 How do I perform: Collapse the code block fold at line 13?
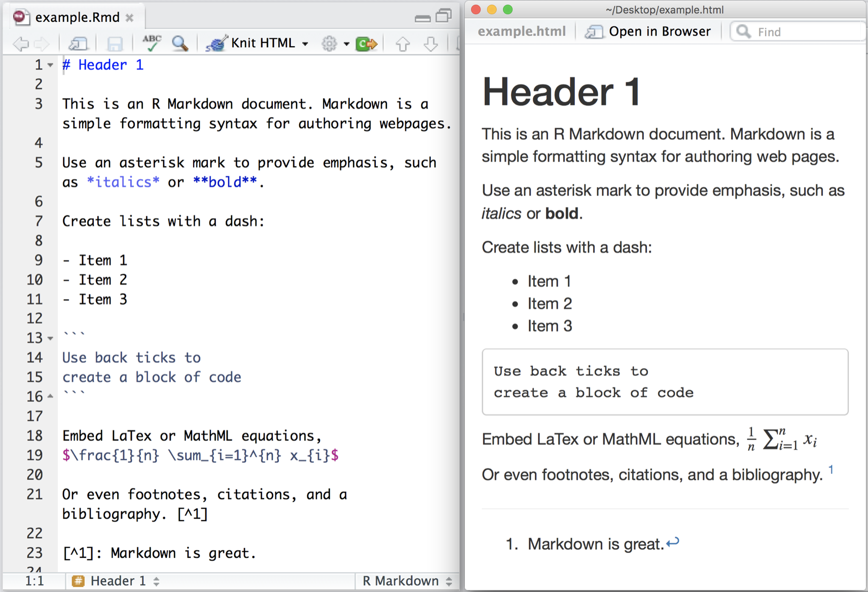tap(50, 338)
